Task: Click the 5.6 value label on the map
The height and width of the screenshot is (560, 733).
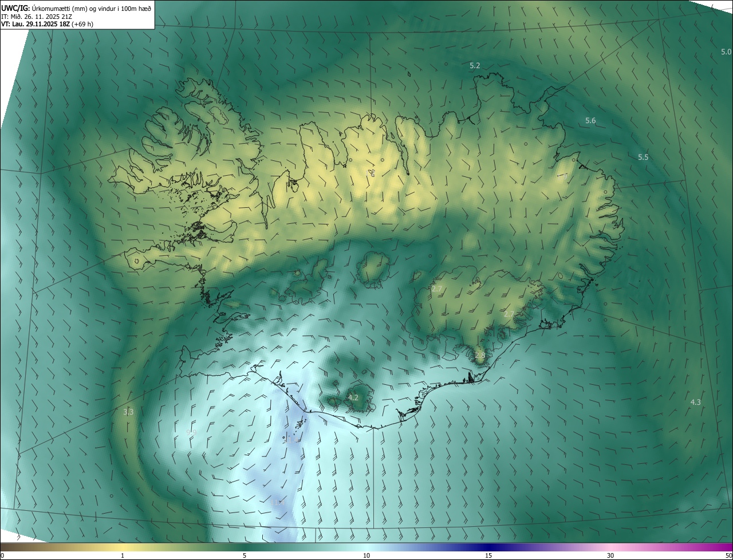Action: [x=590, y=121]
